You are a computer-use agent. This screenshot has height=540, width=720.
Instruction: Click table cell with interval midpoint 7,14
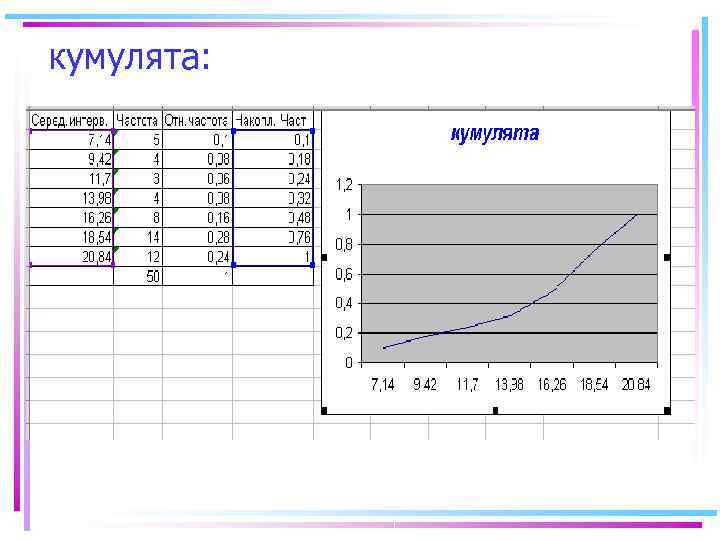(x=71, y=140)
